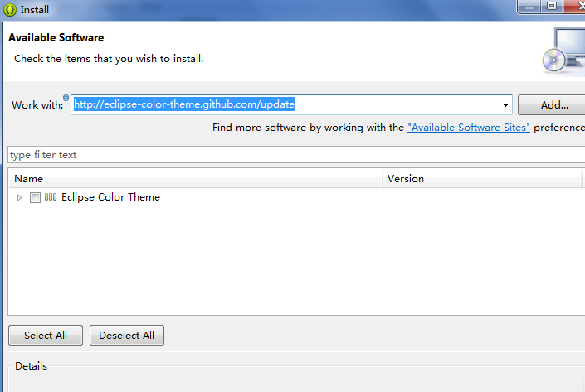Click the Name column header
585x392 pixels.
[195, 179]
